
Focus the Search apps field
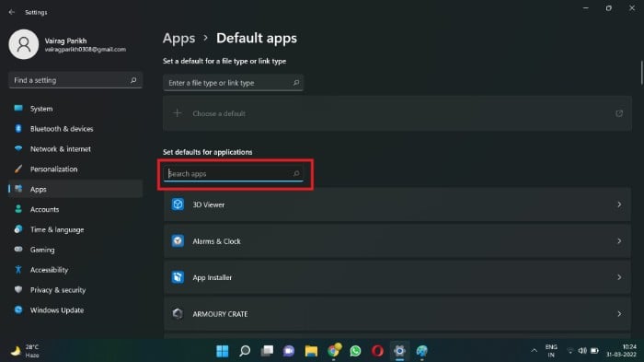(x=233, y=173)
